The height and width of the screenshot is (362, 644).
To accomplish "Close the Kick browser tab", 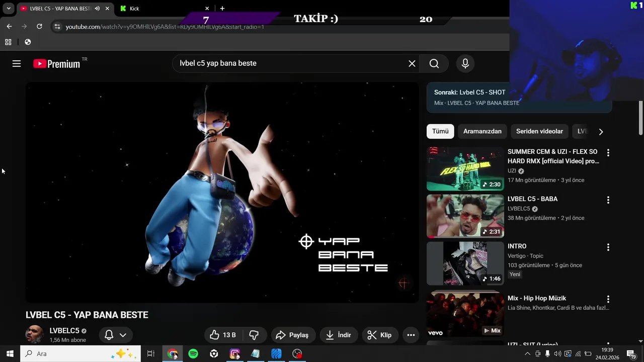I will tap(207, 9).
